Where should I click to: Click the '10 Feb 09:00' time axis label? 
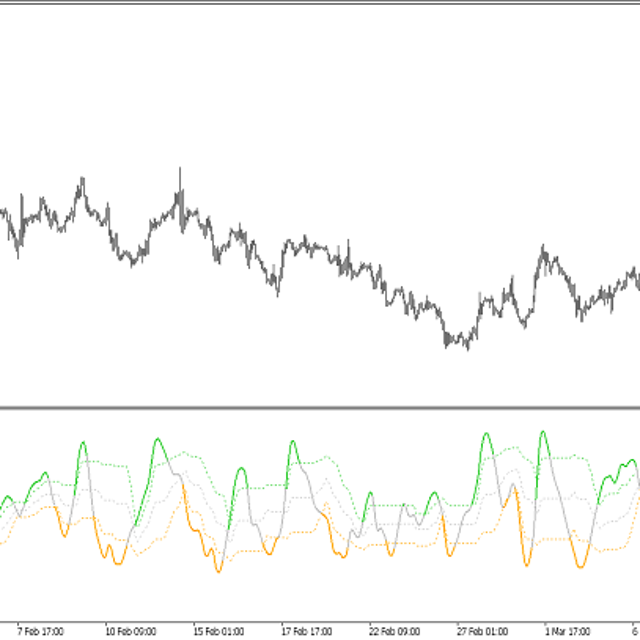130,631
